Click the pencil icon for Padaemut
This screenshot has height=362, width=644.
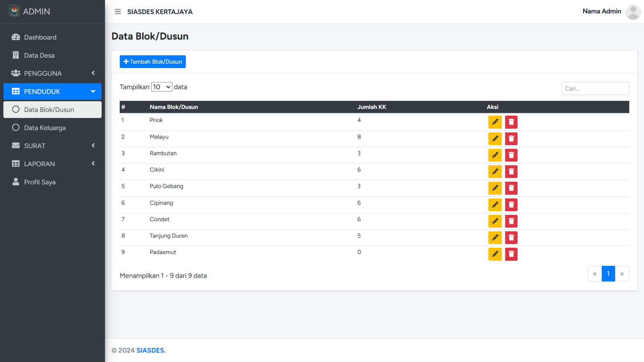[x=495, y=254]
